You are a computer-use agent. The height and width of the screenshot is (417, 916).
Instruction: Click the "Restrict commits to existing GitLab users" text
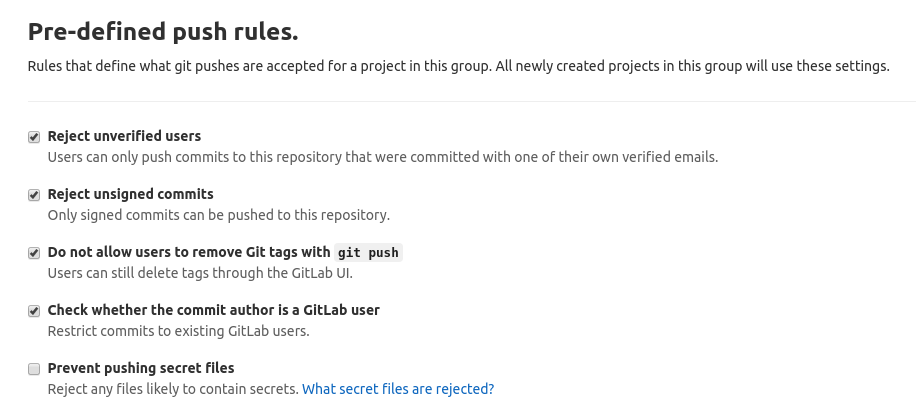coord(179,331)
